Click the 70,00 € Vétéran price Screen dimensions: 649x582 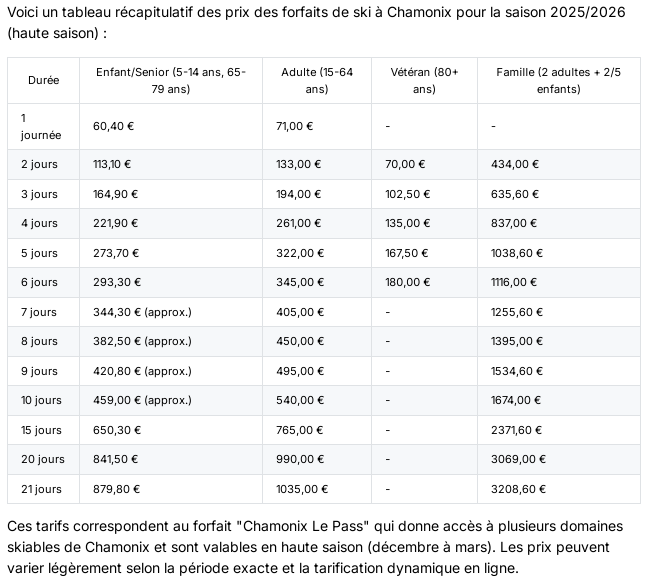click(x=405, y=164)
